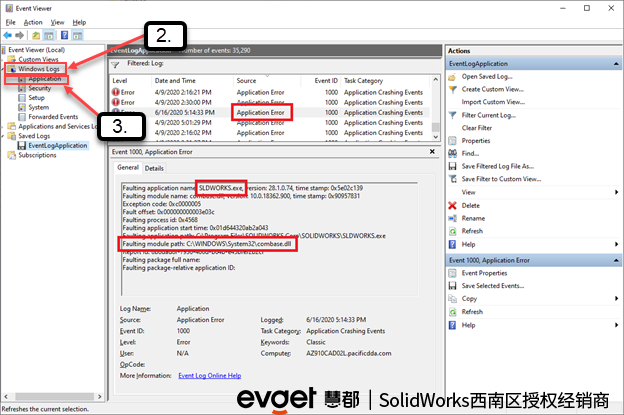Open the File menu
The height and width of the screenshot is (415, 624).
coord(10,22)
